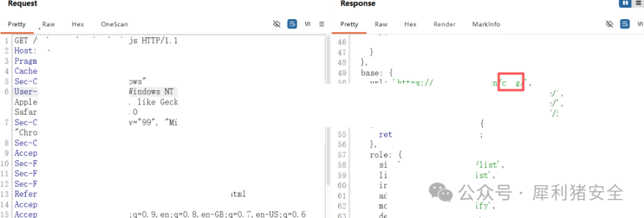Switch Request view to Raw tab
This screenshot has height=218, width=644.
[48, 24]
